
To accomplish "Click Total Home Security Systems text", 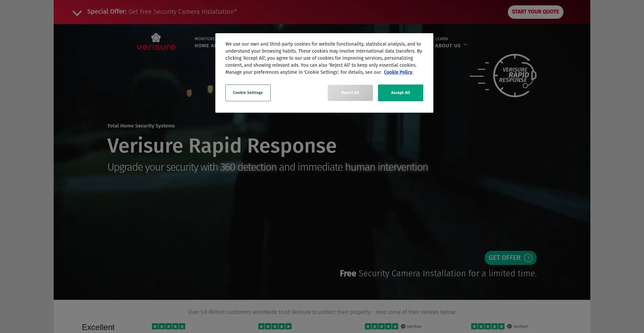I will 141,126.
